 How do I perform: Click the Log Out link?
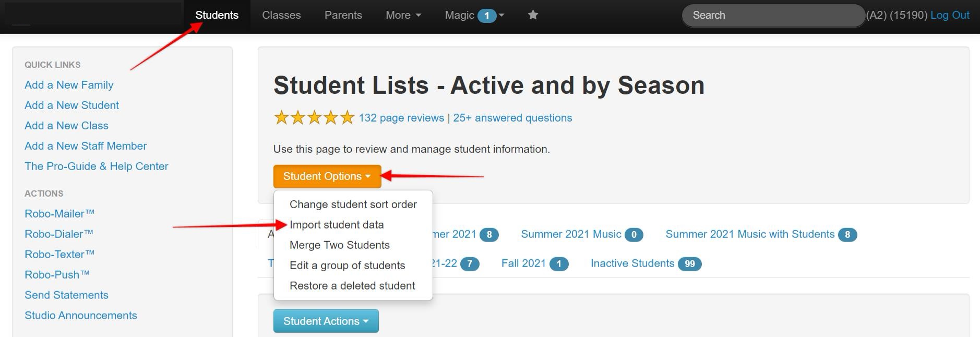point(950,15)
